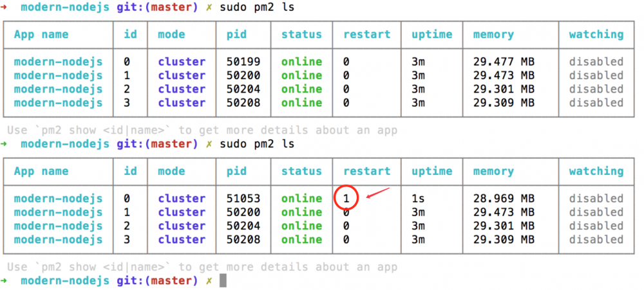This screenshot has height=290, width=644.
Task: Click the 'mode' header in the lower table
Action: pyautogui.click(x=171, y=171)
